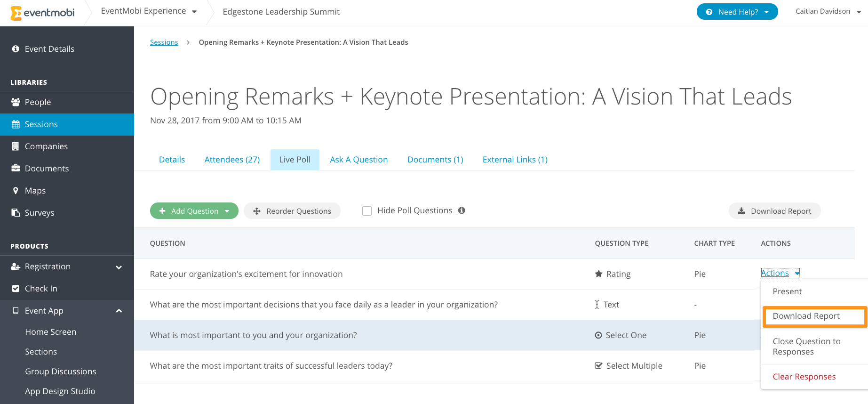Choose Close Question to Responses
Viewport: 868px width, 404px height.
click(x=814, y=347)
